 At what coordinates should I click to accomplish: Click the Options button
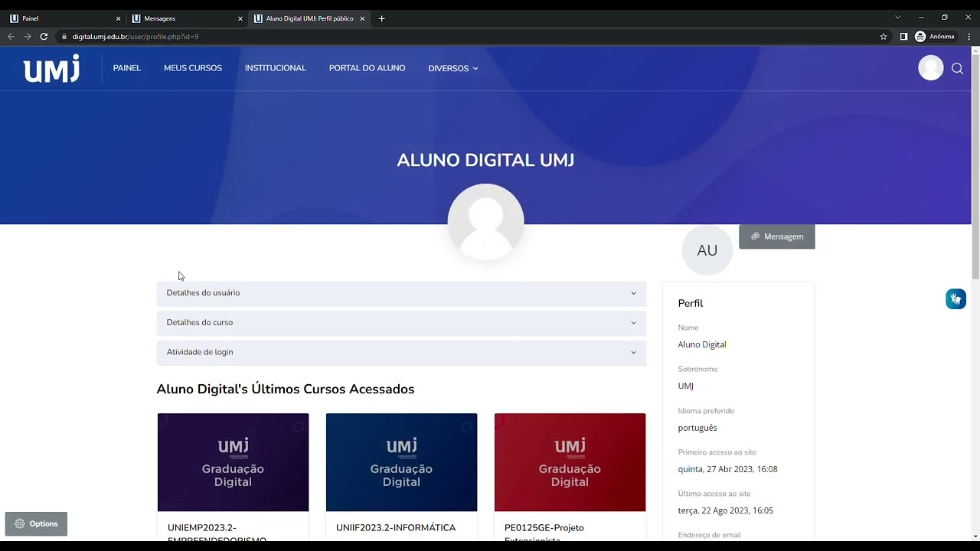(36, 523)
